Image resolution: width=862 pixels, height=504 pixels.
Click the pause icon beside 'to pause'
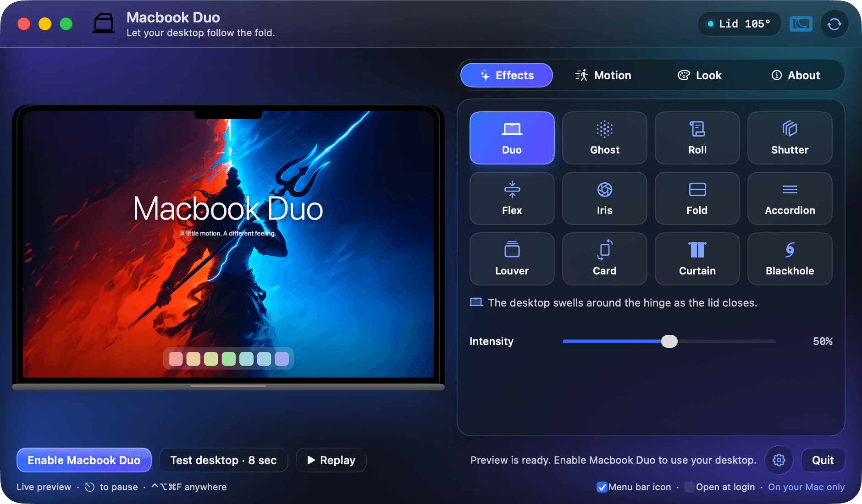90,487
